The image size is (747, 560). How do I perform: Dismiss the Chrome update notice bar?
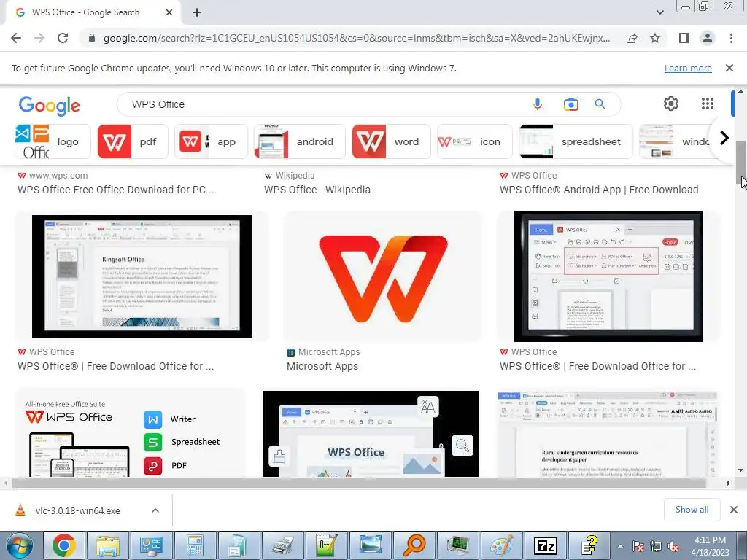729,68
